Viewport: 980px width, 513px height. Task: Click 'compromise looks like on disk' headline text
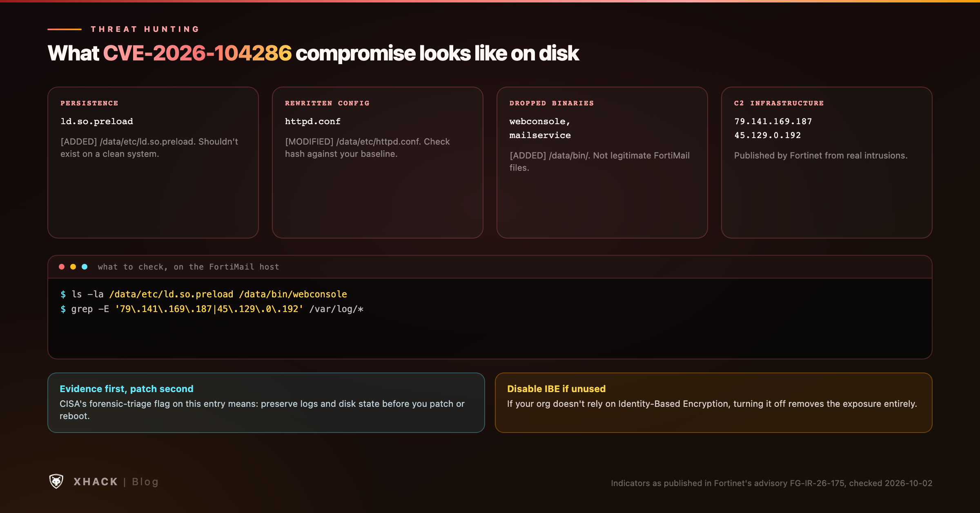pos(437,53)
